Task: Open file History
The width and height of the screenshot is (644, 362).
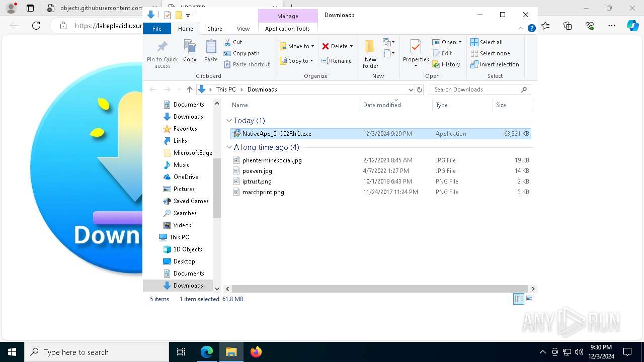Action: [x=446, y=64]
